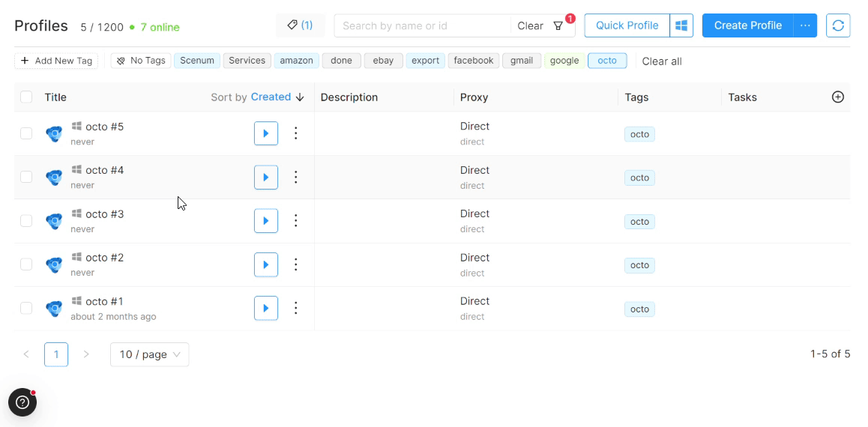The width and height of the screenshot is (868, 427).
Task: Toggle the No Tags filter
Action: (141, 61)
